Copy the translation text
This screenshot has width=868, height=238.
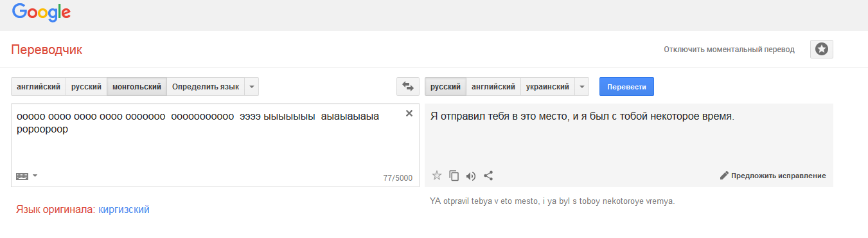(x=454, y=175)
